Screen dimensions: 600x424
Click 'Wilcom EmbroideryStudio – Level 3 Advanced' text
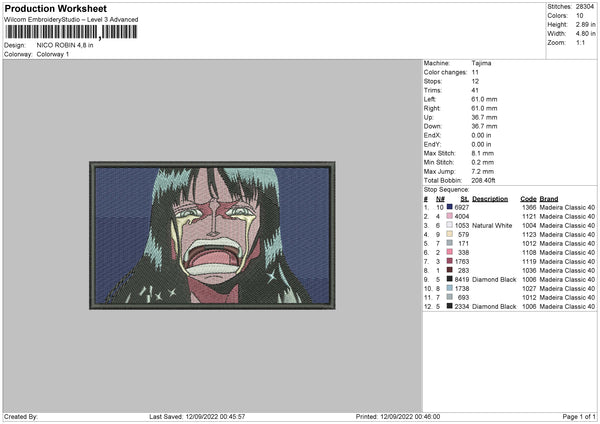(x=71, y=20)
